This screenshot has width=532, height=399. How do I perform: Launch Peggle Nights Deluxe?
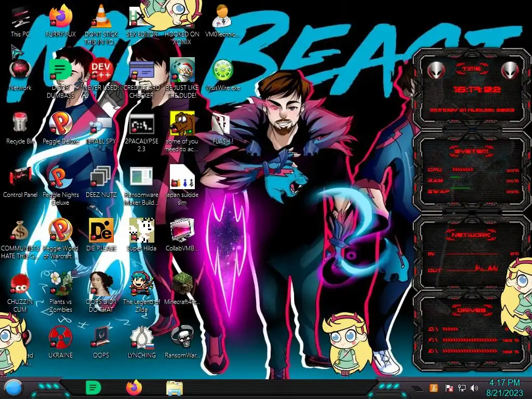click(x=60, y=185)
